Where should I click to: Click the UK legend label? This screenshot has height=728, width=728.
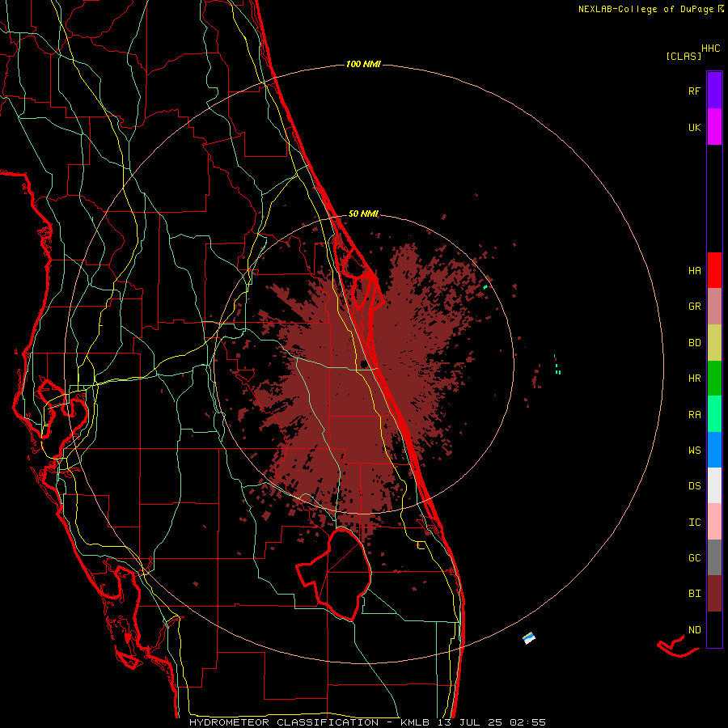(695, 127)
